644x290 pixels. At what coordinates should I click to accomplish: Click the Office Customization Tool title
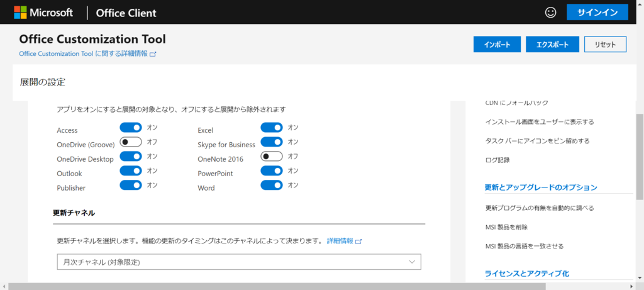[x=92, y=39]
